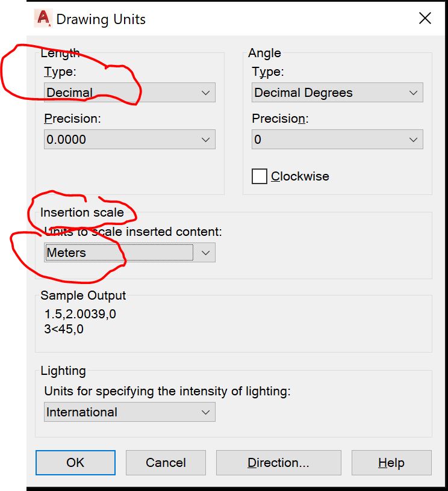448x491 pixels.
Task: Open the Lighting units dropdown
Action: (129, 412)
